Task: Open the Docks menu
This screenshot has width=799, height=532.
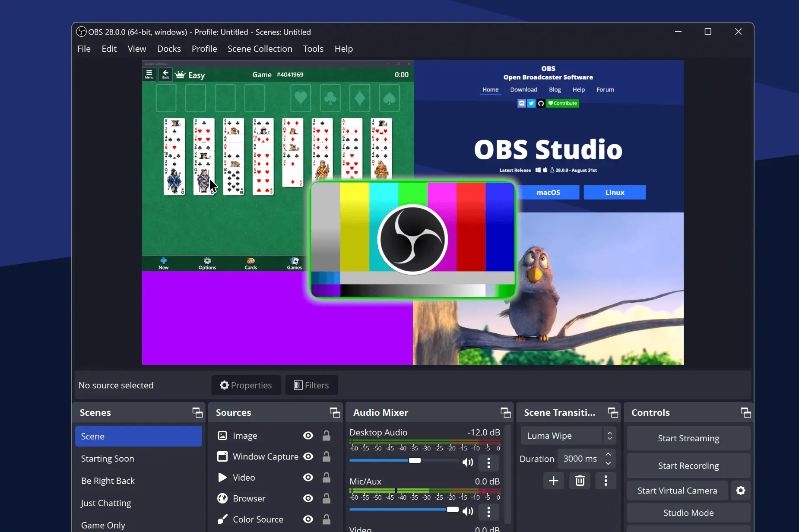Action: tap(169, 49)
